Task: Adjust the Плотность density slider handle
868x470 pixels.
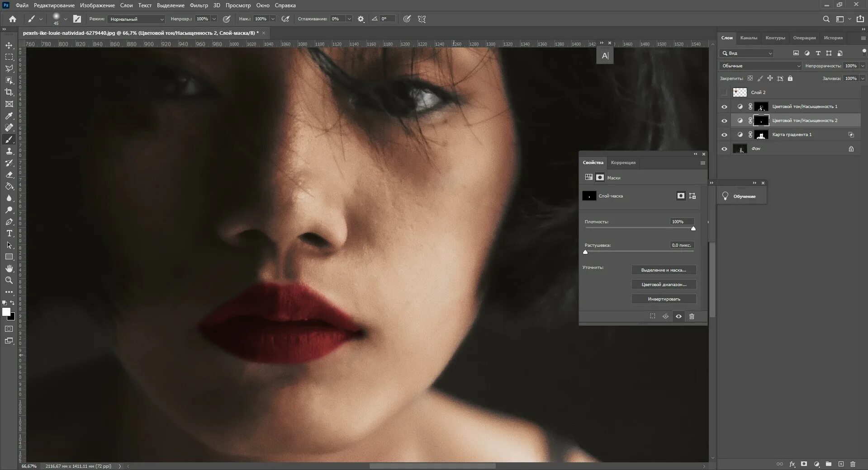Action: tap(693, 229)
